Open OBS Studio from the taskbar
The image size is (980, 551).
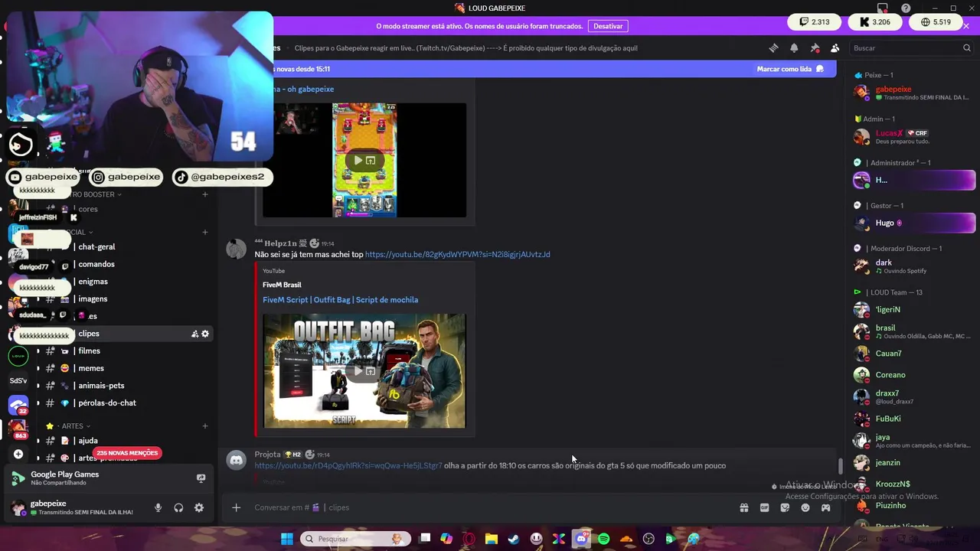(x=648, y=539)
